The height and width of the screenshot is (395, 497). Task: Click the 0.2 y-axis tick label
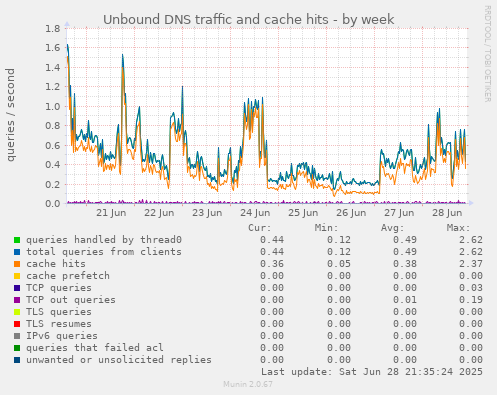coord(53,184)
